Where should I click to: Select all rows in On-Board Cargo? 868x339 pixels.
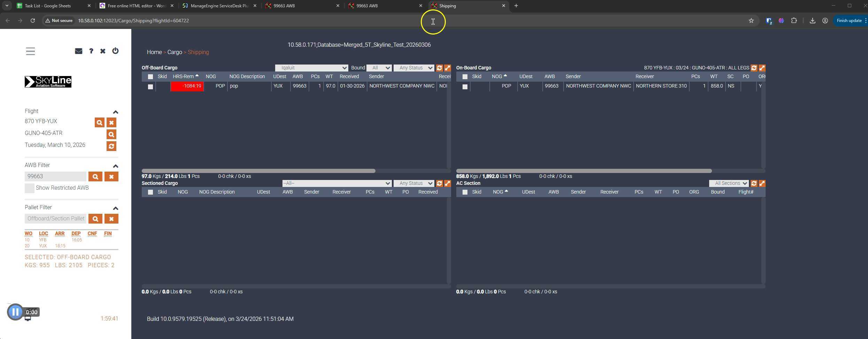(x=465, y=77)
